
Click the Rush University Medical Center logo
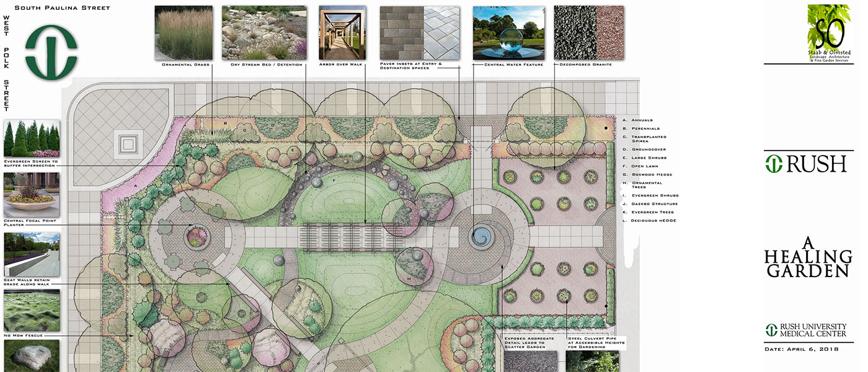(x=805, y=330)
